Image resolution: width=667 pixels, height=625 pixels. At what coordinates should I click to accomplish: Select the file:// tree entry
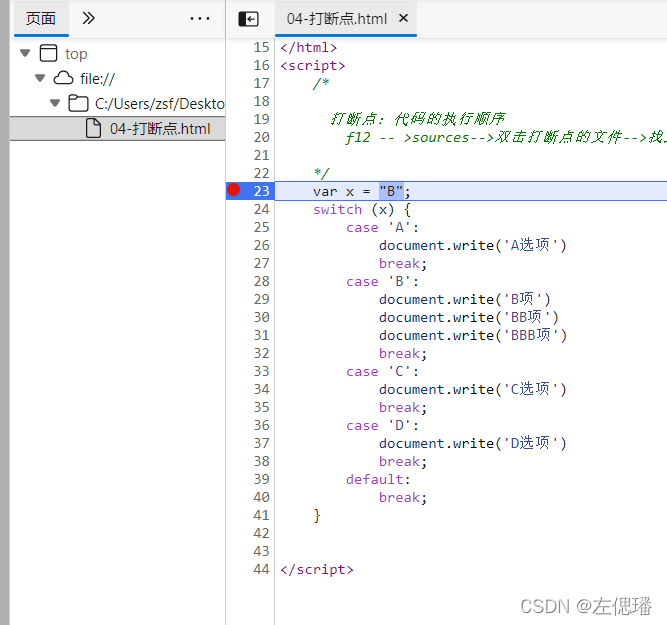97,79
